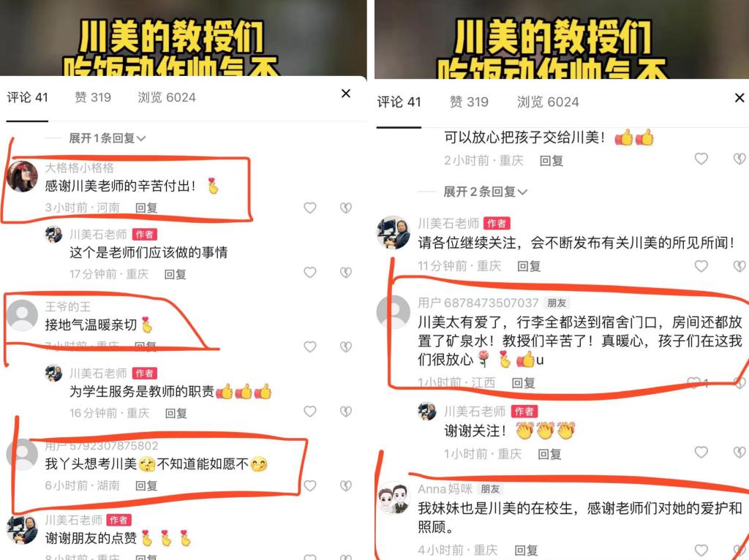Reply to Anna妈咪 comment via 回复

526,550
